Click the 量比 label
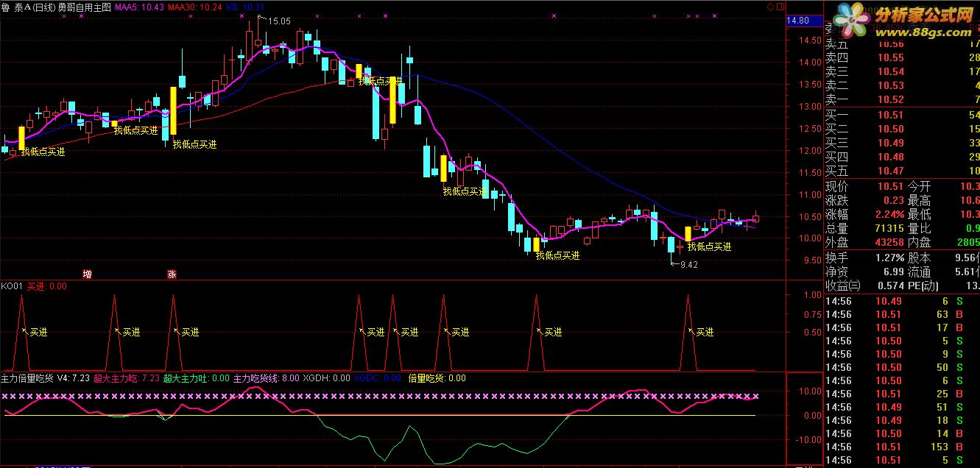This screenshot has height=468, width=980. 918,228
